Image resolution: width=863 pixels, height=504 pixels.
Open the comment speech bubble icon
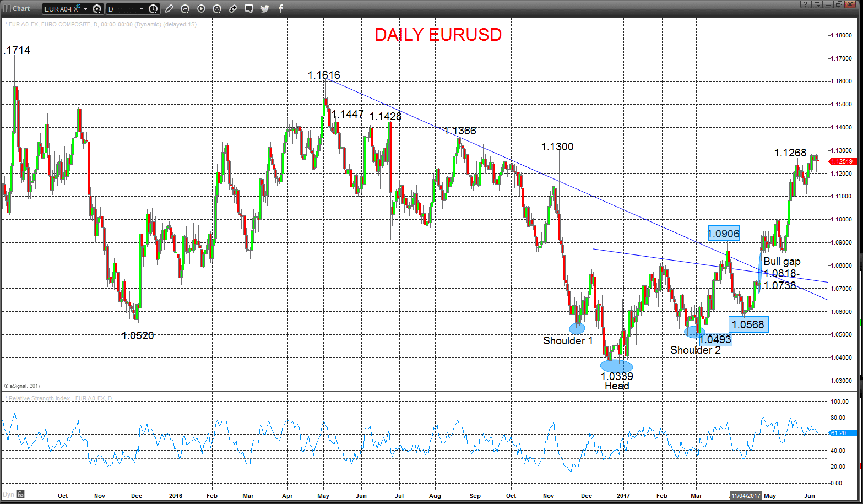249,9
